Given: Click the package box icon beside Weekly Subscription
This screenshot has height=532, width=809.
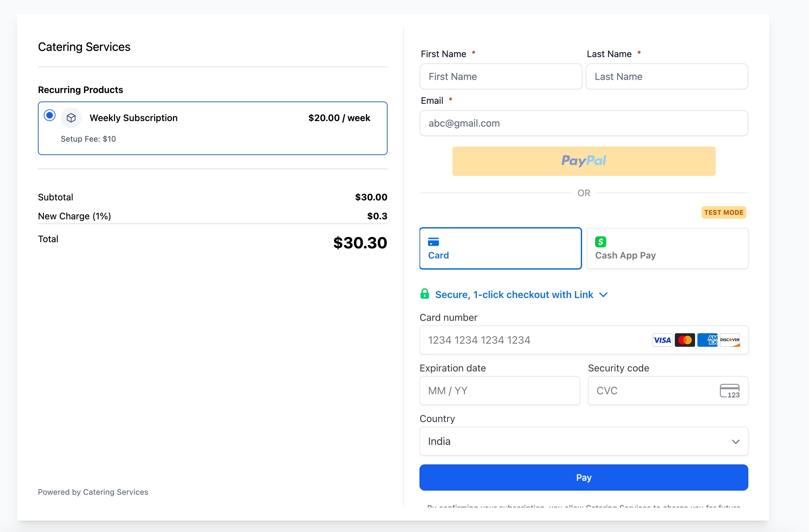Looking at the screenshot, I should click(71, 118).
